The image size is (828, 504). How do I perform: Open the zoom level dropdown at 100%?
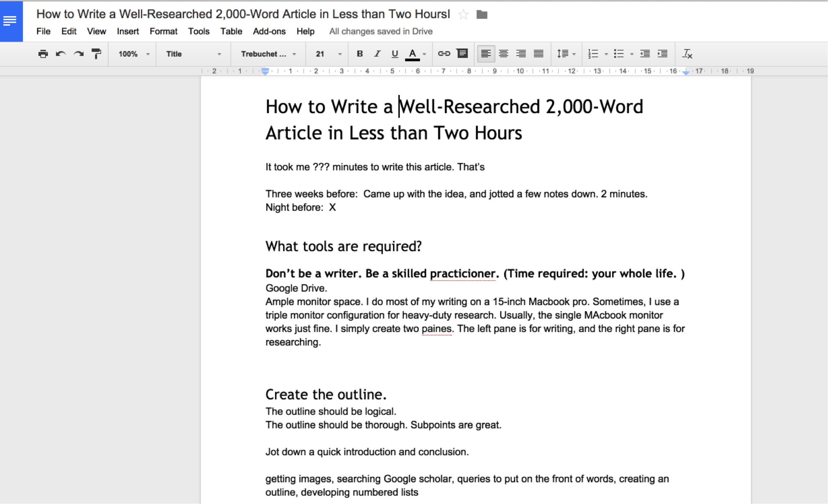pos(132,54)
